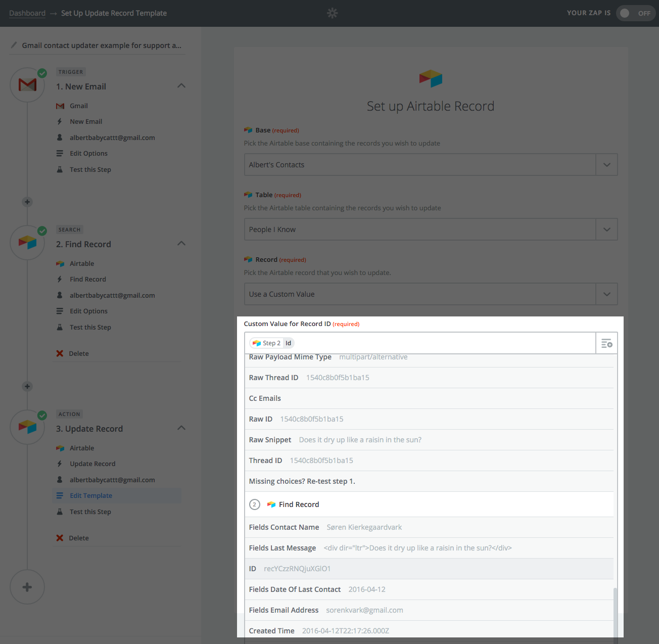The height and width of the screenshot is (644, 659).
Task: Select Fields Contact Name Søren Kierkegaardvark
Action: coord(429,527)
